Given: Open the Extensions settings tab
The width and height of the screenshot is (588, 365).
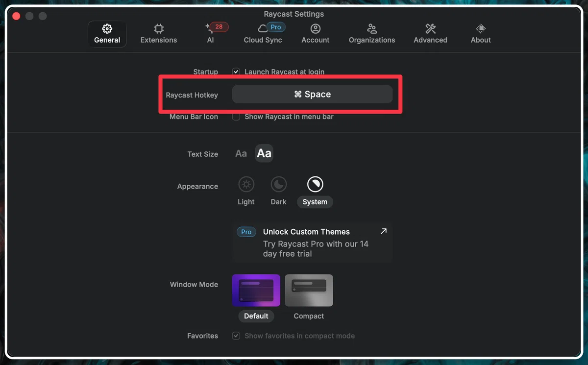Looking at the screenshot, I should (x=158, y=34).
